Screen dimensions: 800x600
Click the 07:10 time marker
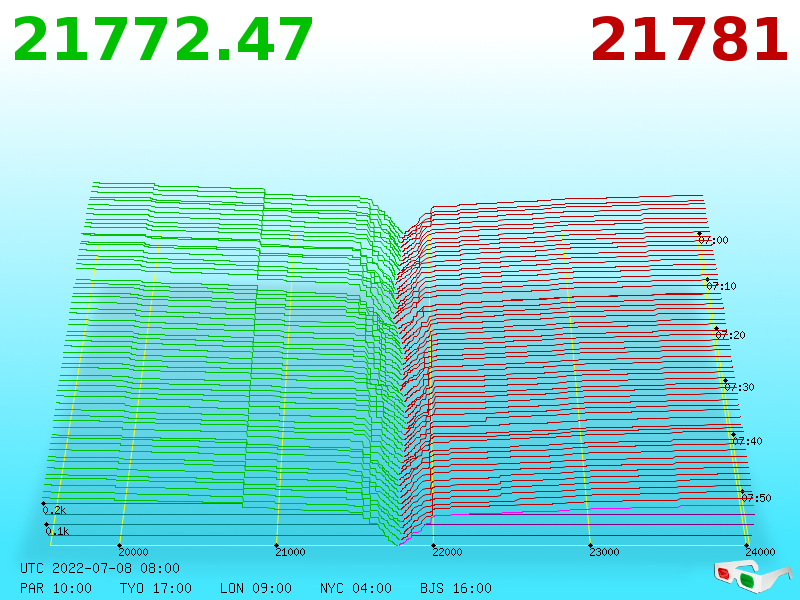coord(721,286)
